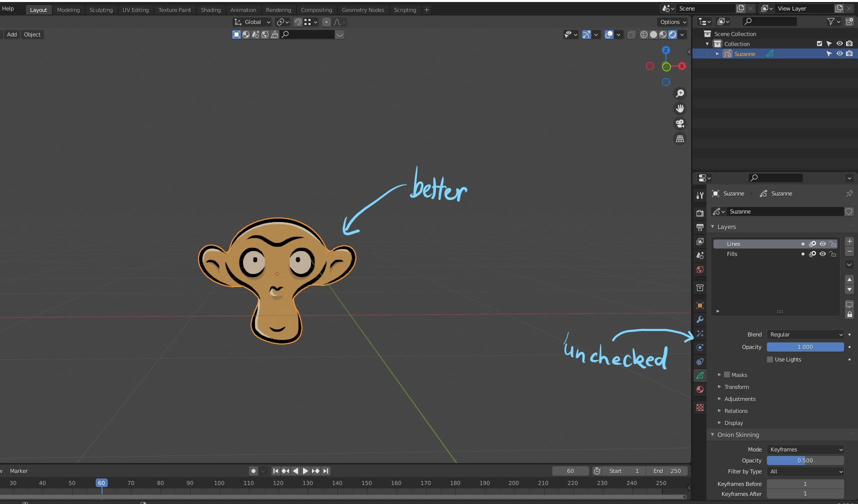Add a new grease pencil layer
Viewport: 858px width, 504px height.
[x=849, y=241]
